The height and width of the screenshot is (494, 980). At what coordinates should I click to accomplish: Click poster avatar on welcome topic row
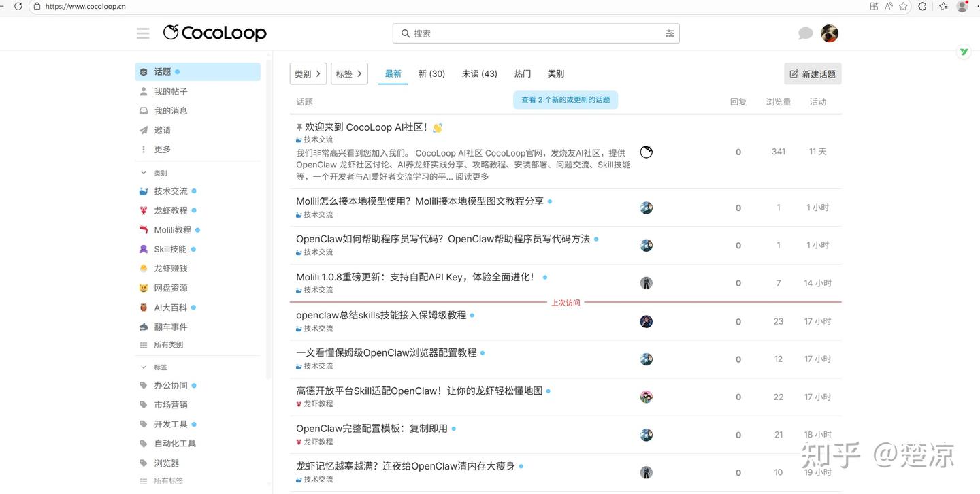coord(647,152)
